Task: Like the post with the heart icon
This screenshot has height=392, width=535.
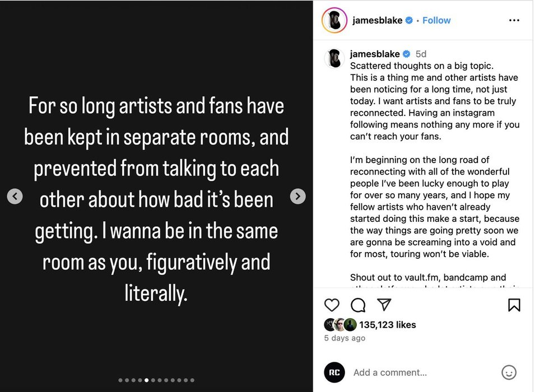Action: pyautogui.click(x=332, y=305)
